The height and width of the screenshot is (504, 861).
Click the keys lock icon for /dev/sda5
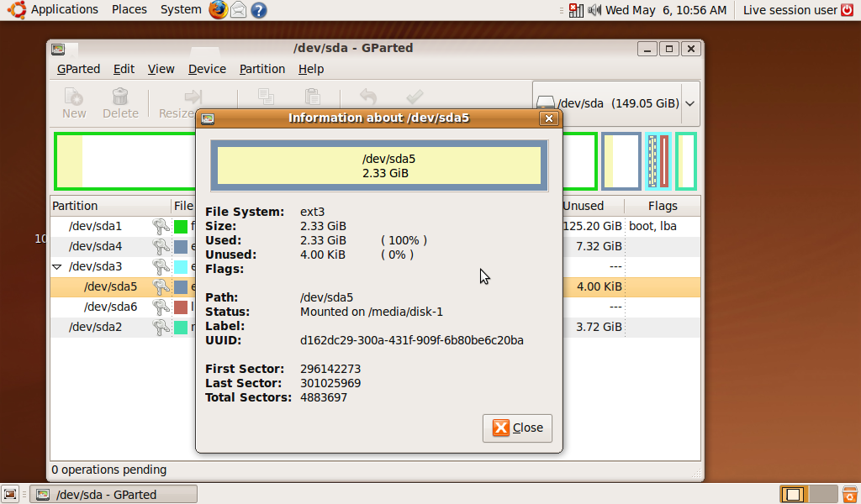(161, 286)
